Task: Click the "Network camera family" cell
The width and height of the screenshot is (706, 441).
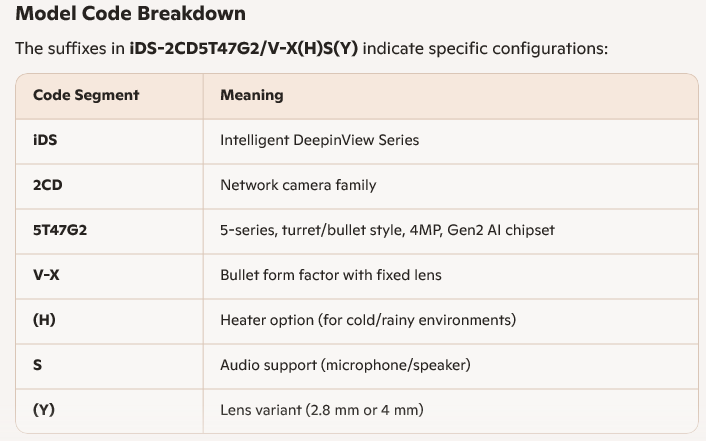Action: click(x=298, y=186)
